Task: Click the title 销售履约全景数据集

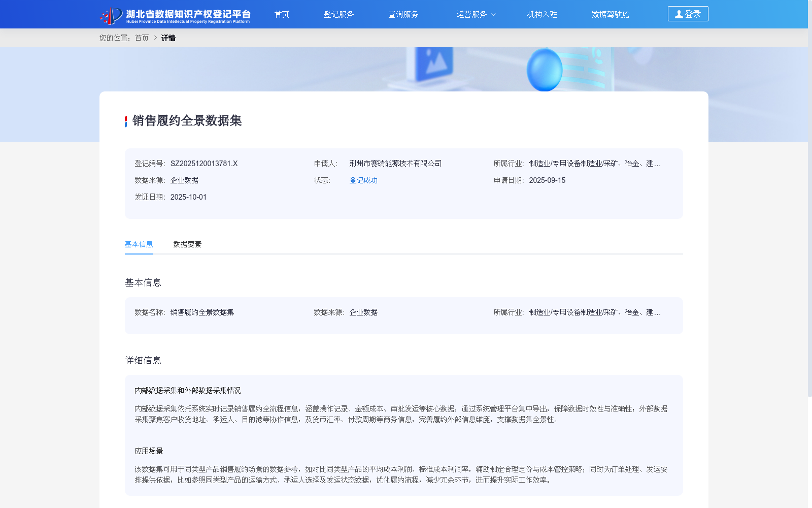Action: tap(187, 120)
